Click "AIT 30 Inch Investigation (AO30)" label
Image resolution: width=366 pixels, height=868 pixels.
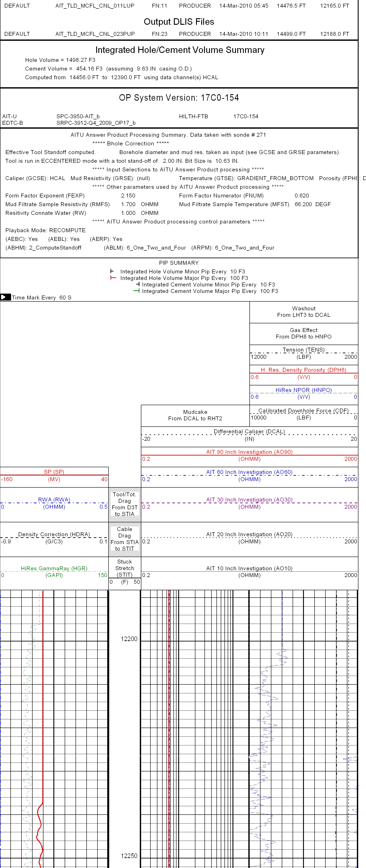pos(249,499)
